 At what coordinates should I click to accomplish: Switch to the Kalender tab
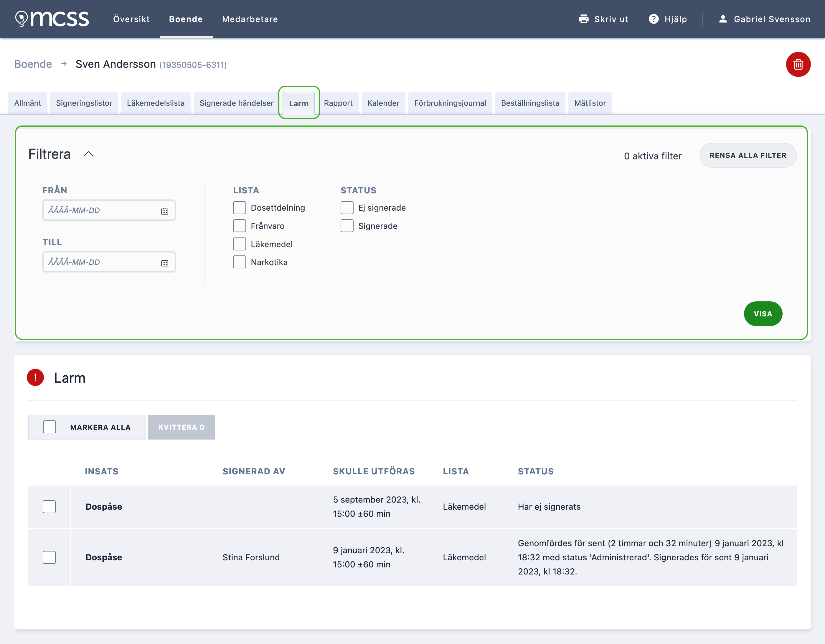pos(383,103)
